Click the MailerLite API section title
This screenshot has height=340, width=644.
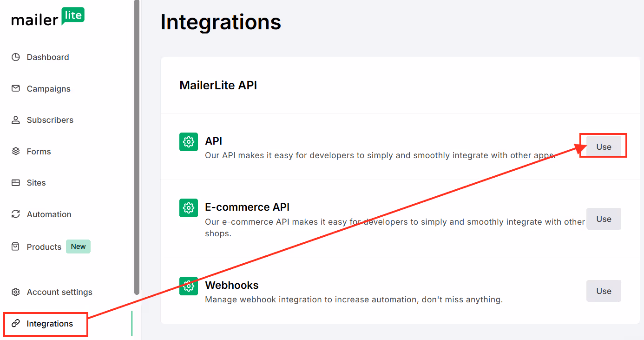point(218,86)
